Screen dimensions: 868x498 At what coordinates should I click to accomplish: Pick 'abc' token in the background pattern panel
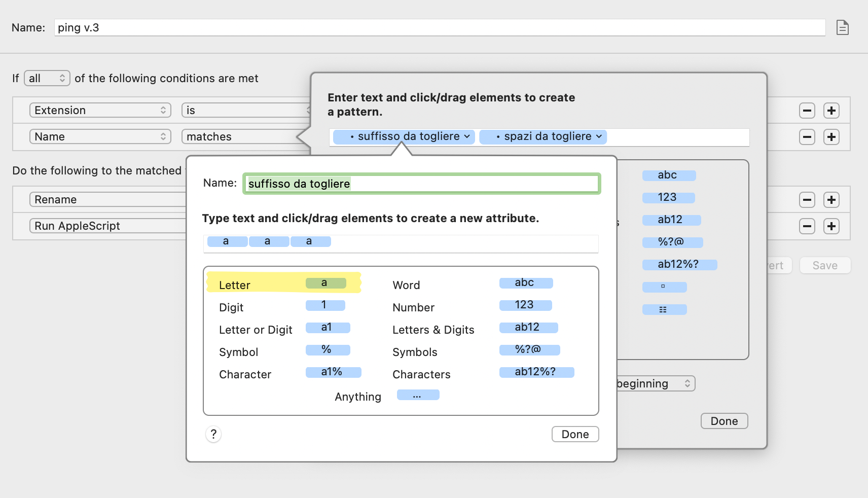[669, 175]
